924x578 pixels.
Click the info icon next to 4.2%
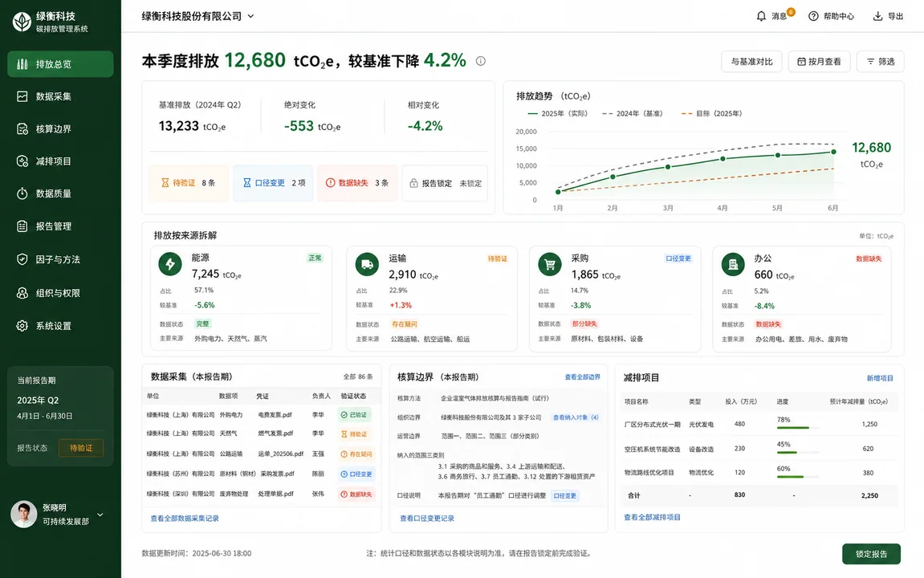coord(481,61)
